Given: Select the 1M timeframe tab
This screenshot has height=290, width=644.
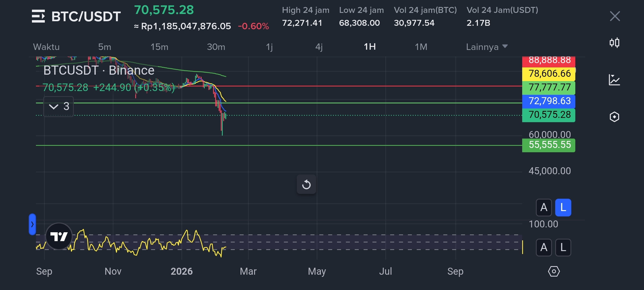Looking at the screenshot, I should [x=421, y=47].
